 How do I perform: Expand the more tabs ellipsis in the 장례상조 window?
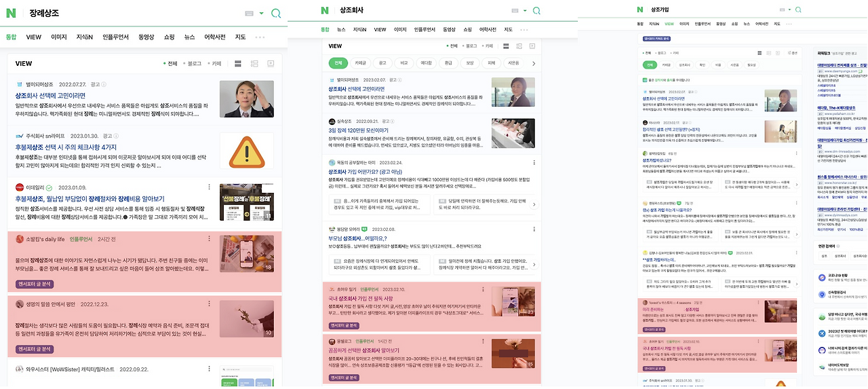[260, 37]
